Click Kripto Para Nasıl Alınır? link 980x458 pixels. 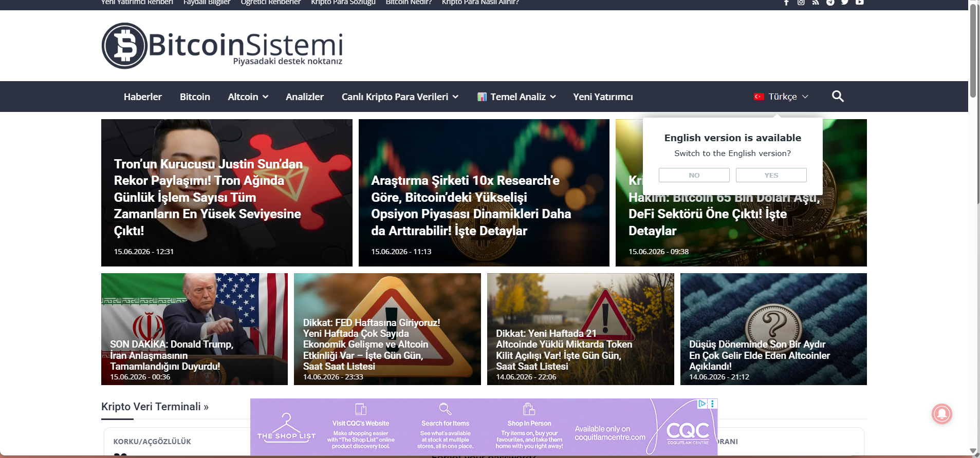pos(480,3)
